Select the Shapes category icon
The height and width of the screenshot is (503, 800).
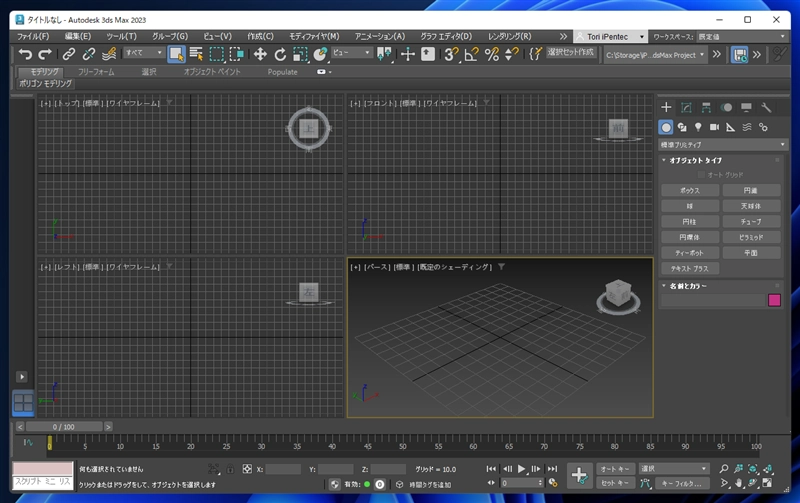[682, 127]
